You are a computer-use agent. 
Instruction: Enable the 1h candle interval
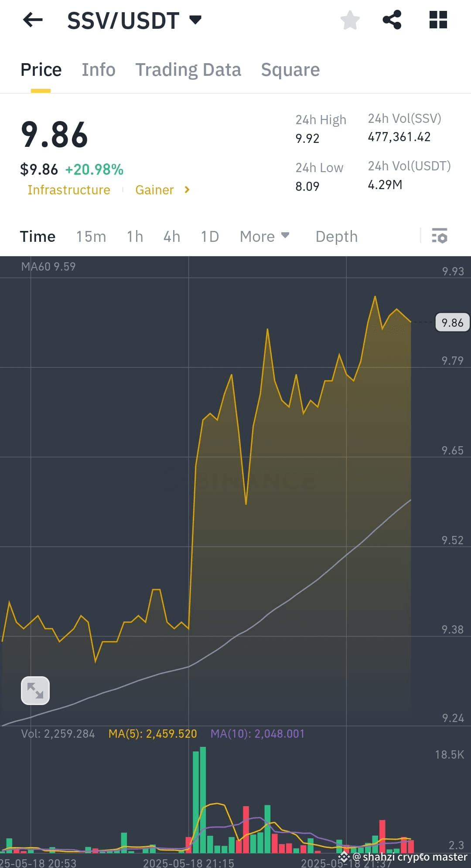[134, 236]
